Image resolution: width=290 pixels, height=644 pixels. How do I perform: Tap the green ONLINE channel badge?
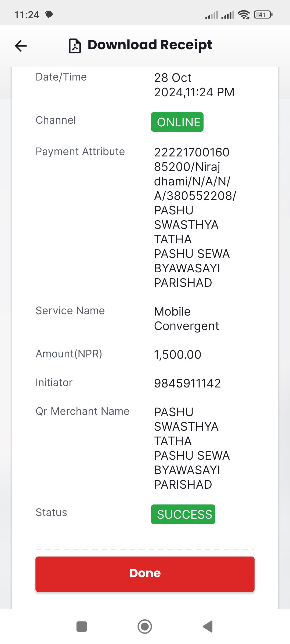[x=177, y=122]
